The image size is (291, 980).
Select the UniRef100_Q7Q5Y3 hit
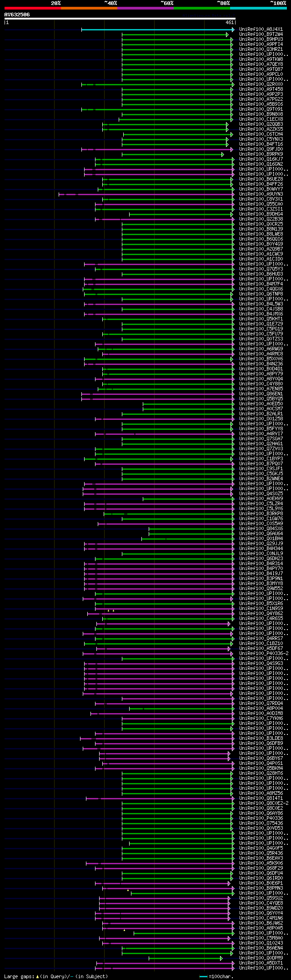coord(261,269)
